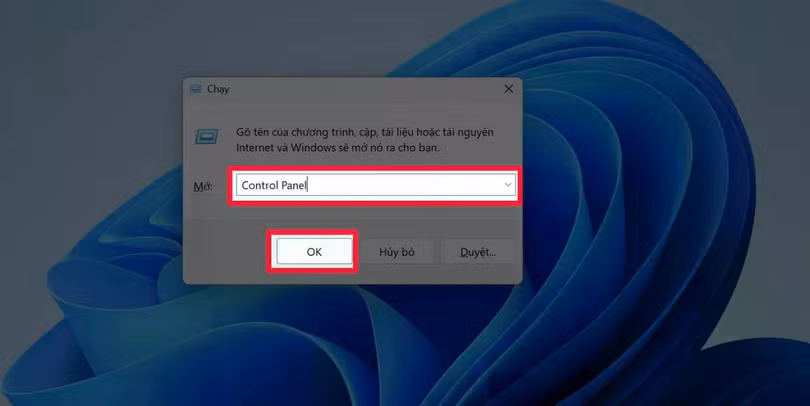Viewport: 810px width, 406px height.
Task: Click the Mở: label
Action: 203,186
